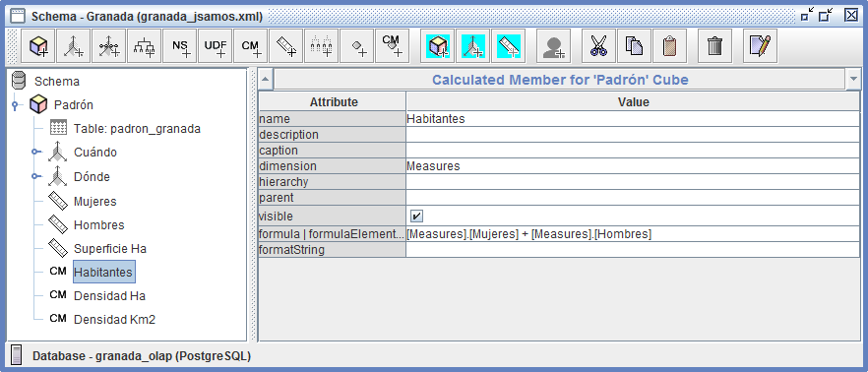This screenshot has height=372, width=868.
Task: Click 'Database - granada_olap (PostgreSQL)' status text
Action: (x=142, y=355)
